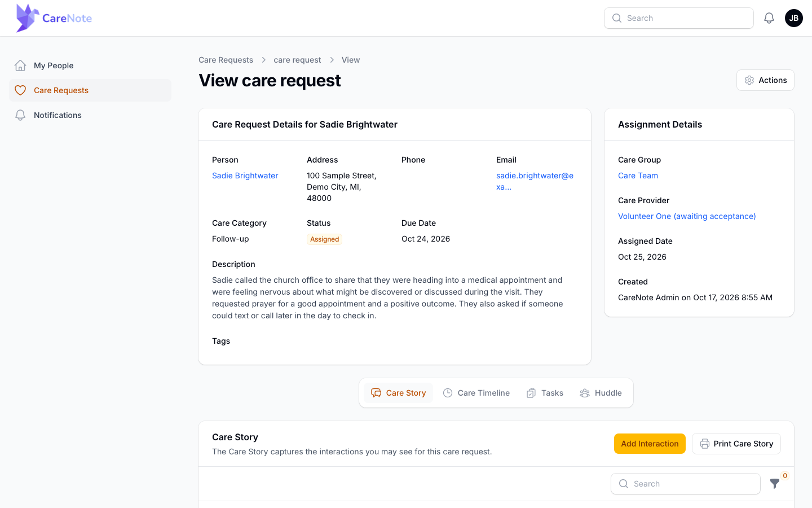
Task: Click the Huddle people icon
Action: point(585,393)
